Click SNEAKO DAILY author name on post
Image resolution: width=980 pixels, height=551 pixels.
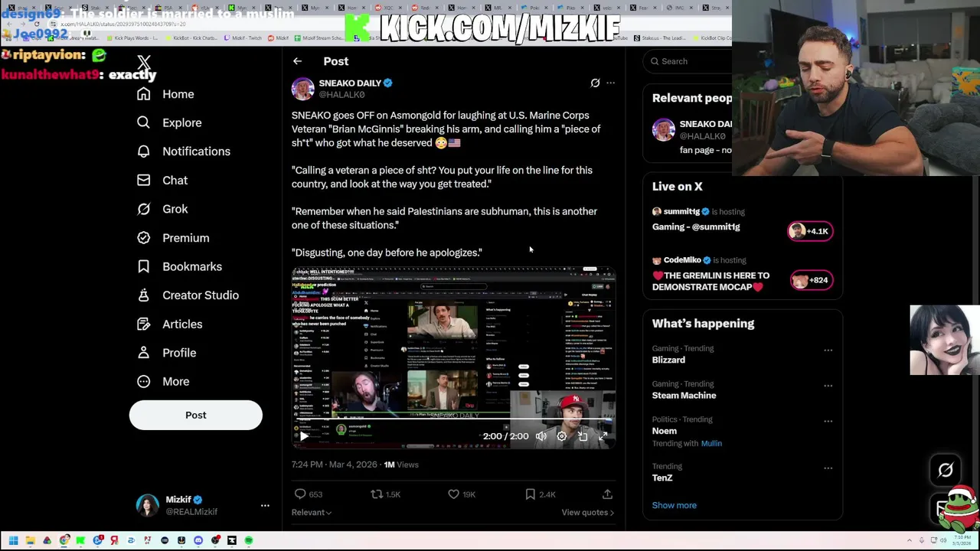[x=350, y=83]
